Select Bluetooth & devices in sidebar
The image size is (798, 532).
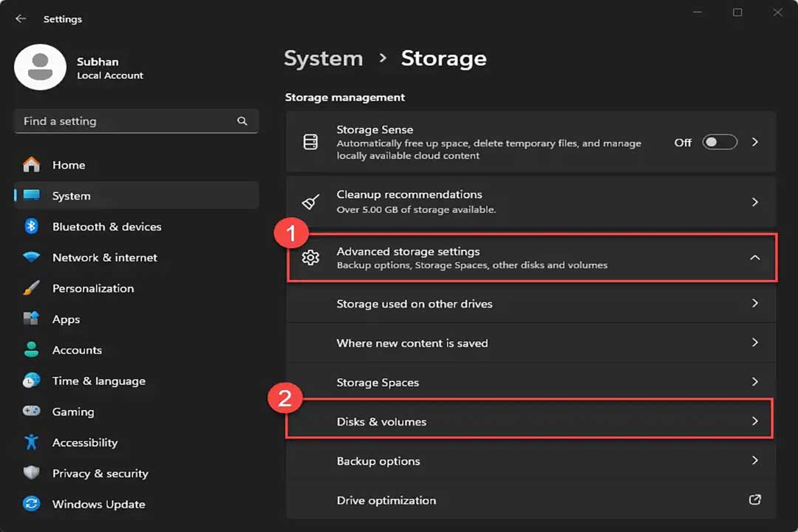coord(137,226)
